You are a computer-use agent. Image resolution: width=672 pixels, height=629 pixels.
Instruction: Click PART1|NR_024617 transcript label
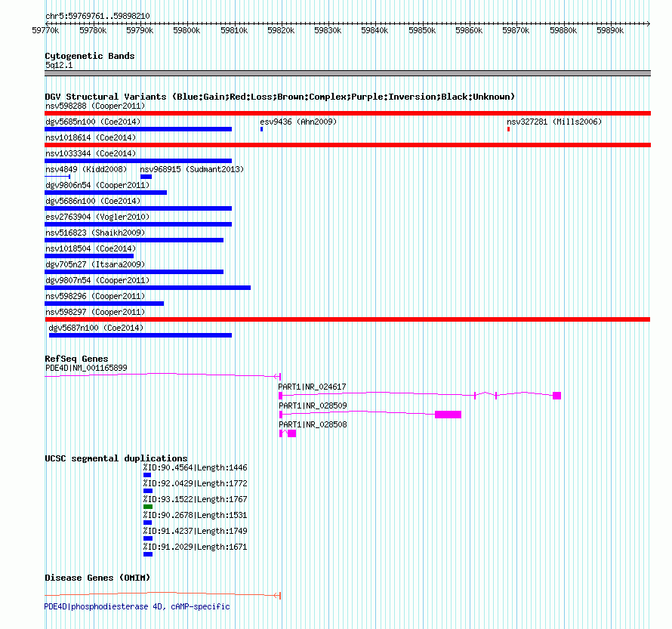pos(312,387)
